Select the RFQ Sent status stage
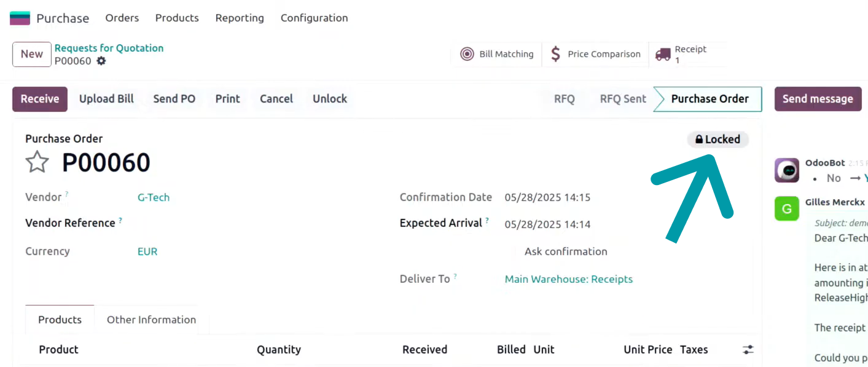This screenshot has width=868, height=367. tap(623, 99)
